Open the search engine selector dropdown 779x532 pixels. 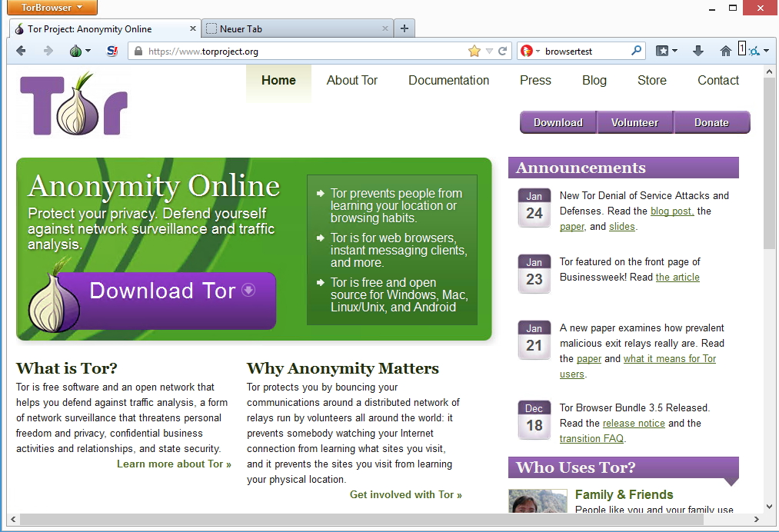pyautogui.click(x=538, y=52)
